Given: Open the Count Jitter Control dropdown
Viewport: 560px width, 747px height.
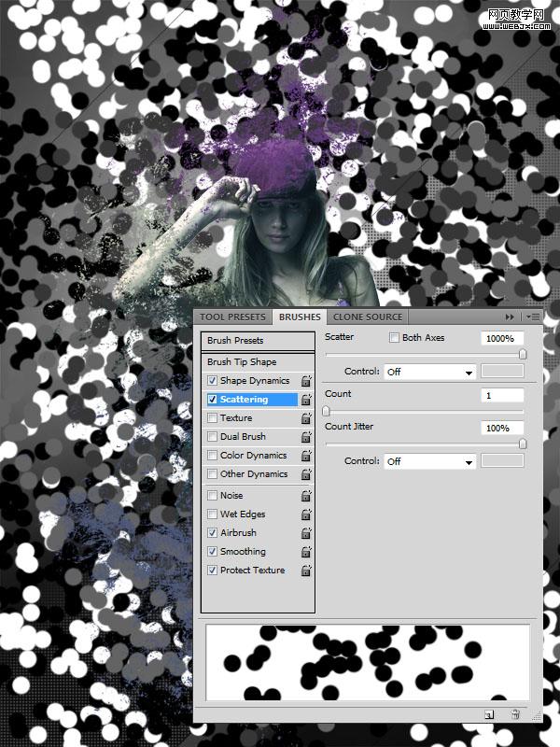Looking at the screenshot, I should [x=430, y=461].
